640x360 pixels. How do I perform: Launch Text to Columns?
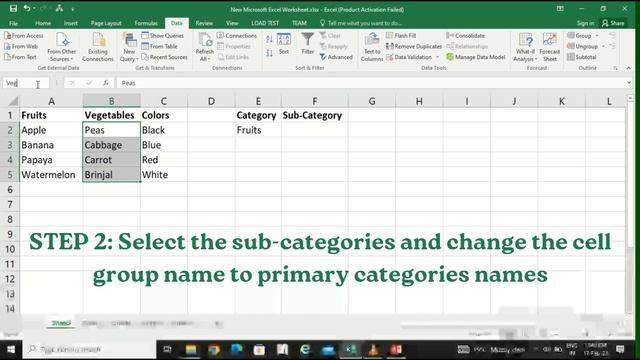coord(371,47)
